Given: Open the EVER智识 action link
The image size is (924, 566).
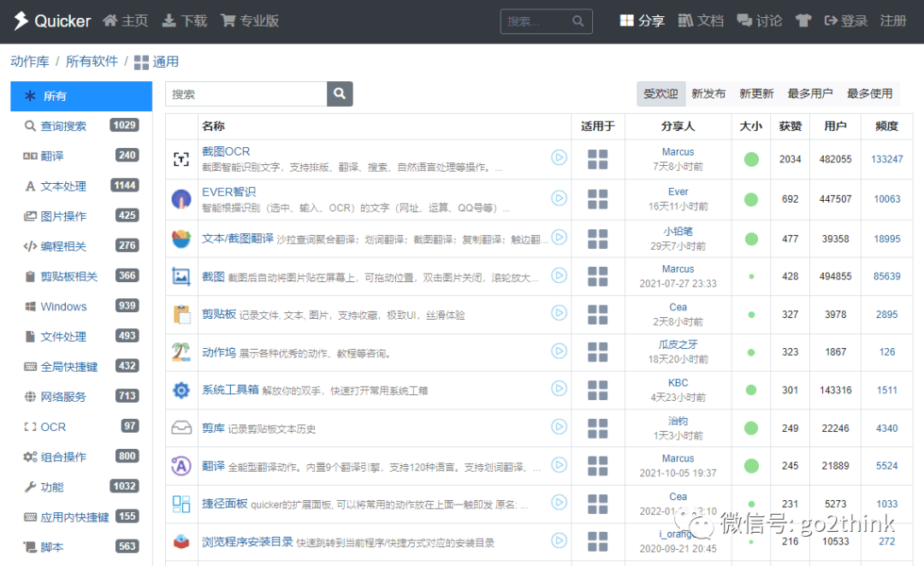Looking at the screenshot, I should tap(228, 192).
